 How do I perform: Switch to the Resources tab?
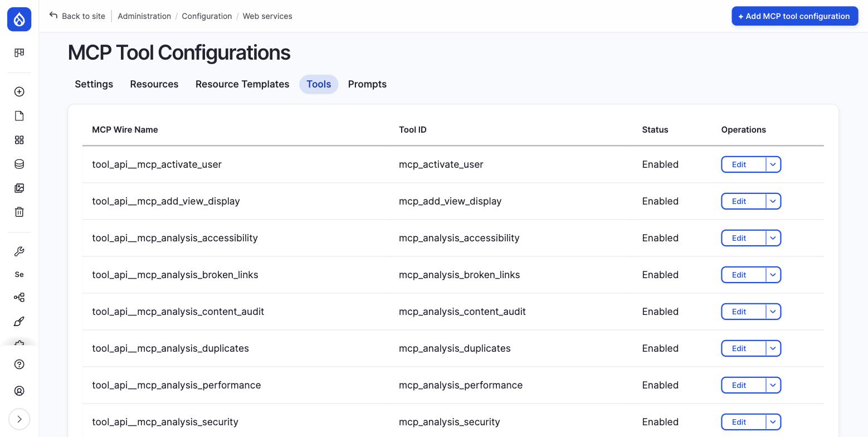154,84
